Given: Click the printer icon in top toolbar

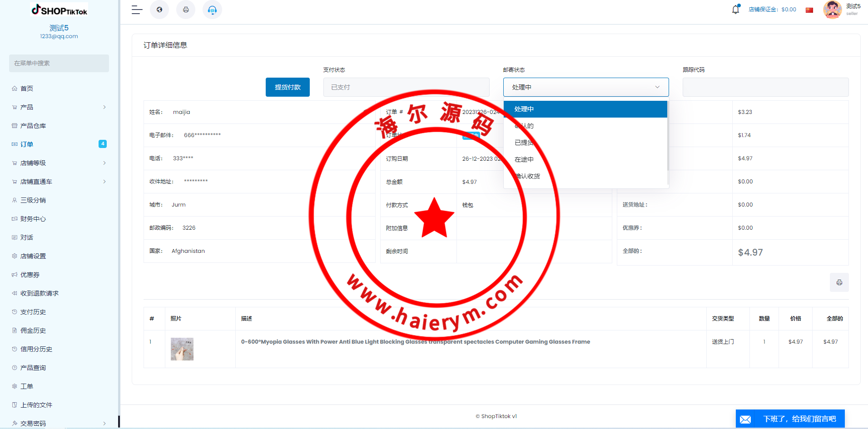Looking at the screenshot, I should (186, 10).
